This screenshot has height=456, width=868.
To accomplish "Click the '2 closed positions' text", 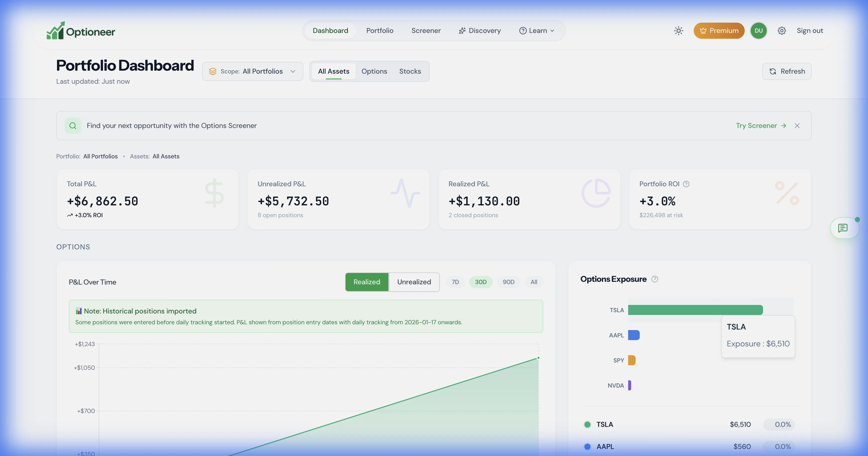I will click(473, 215).
